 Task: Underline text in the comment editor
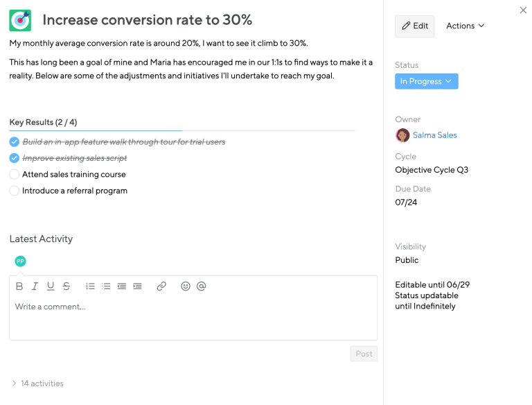(x=51, y=286)
